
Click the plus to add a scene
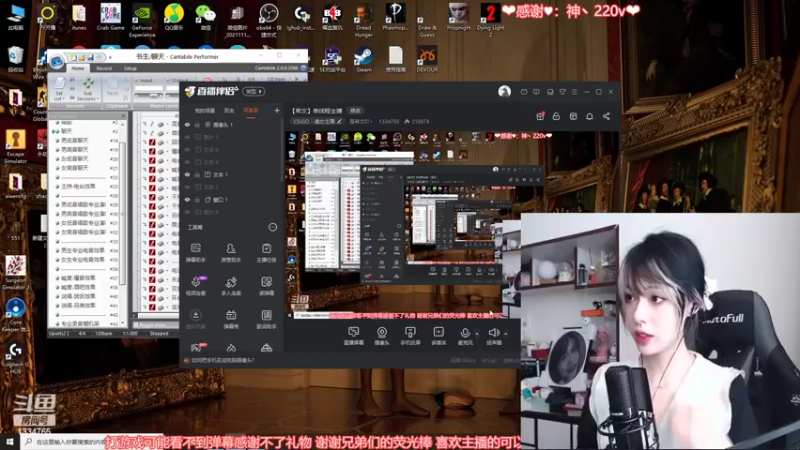click(277, 110)
